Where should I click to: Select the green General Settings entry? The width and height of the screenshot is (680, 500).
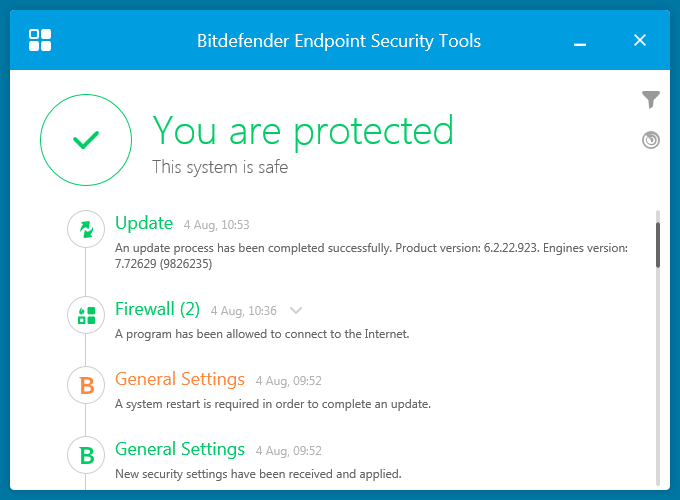tap(180, 449)
